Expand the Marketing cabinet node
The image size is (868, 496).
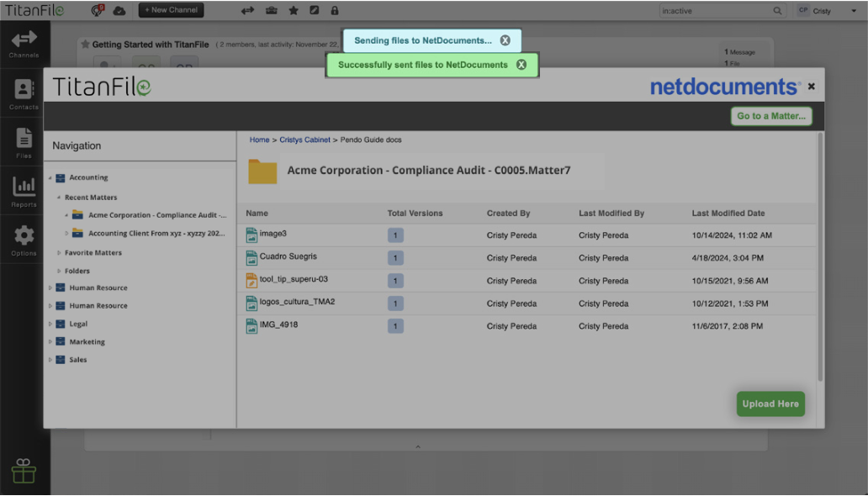coord(50,341)
